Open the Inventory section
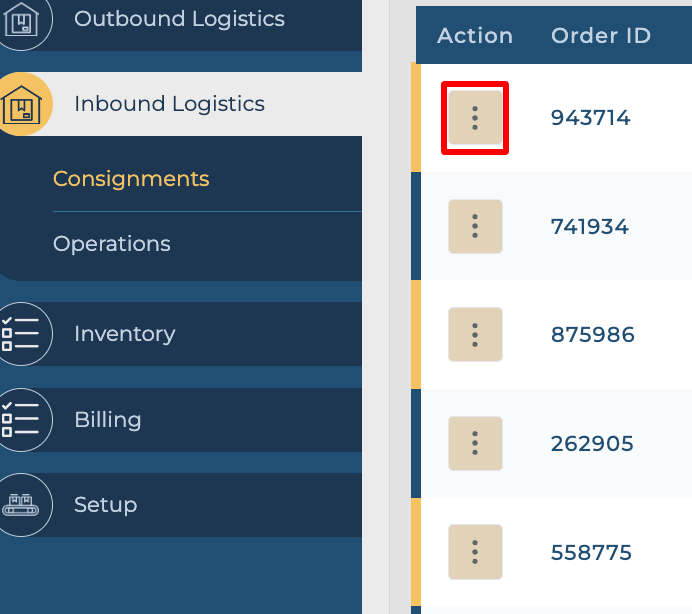692x614 pixels. 124,334
